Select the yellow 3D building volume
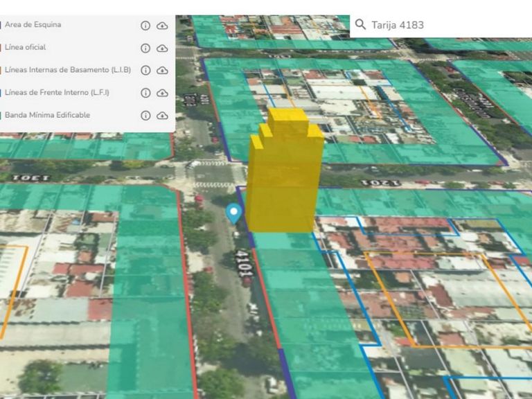Image resolution: width=532 pixels, height=399 pixels. click(x=284, y=171)
